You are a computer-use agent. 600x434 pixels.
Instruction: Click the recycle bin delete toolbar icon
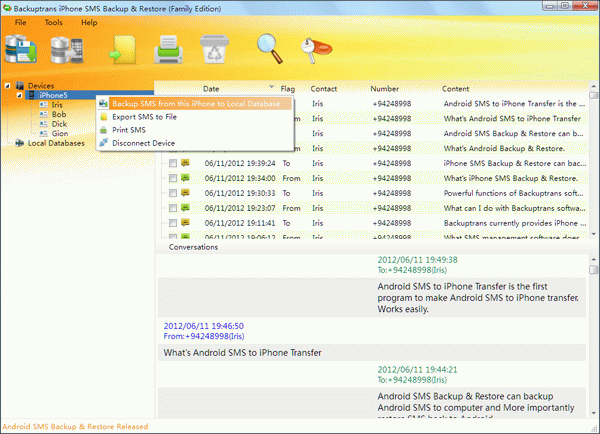tap(214, 49)
